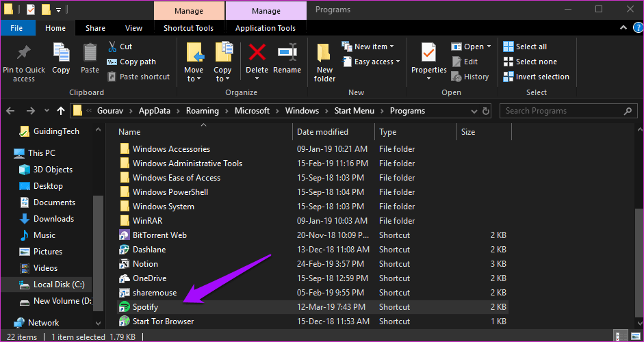Sort by Type column header
The width and height of the screenshot is (644, 342).
pos(388,132)
